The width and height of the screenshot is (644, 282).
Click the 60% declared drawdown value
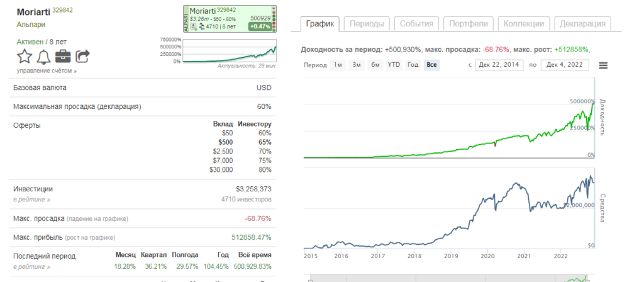coord(265,106)
